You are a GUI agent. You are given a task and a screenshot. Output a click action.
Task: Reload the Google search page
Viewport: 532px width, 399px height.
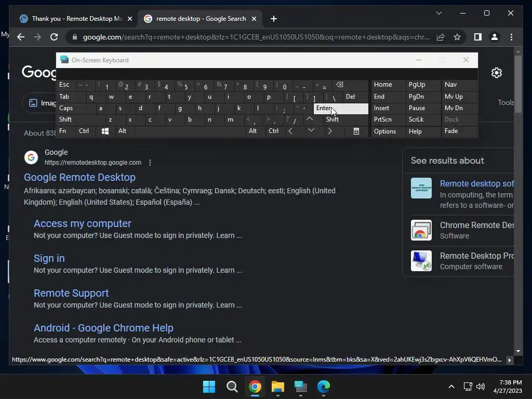click(54, 37)
